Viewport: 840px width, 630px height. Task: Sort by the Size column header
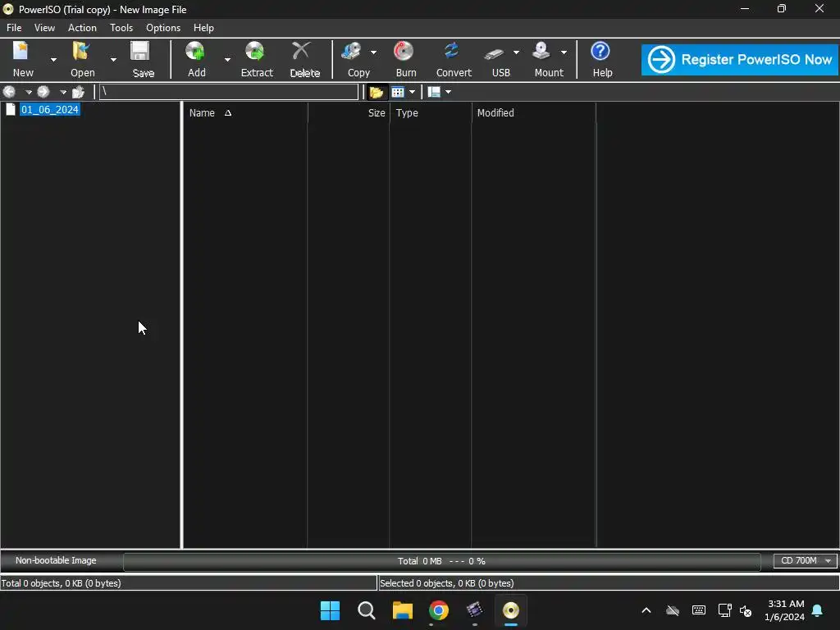349,113
